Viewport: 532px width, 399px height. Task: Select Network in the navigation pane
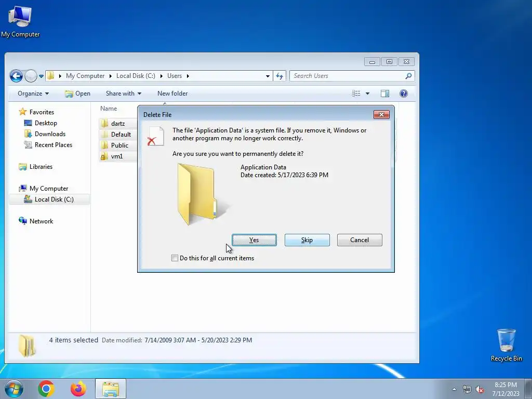36,221
